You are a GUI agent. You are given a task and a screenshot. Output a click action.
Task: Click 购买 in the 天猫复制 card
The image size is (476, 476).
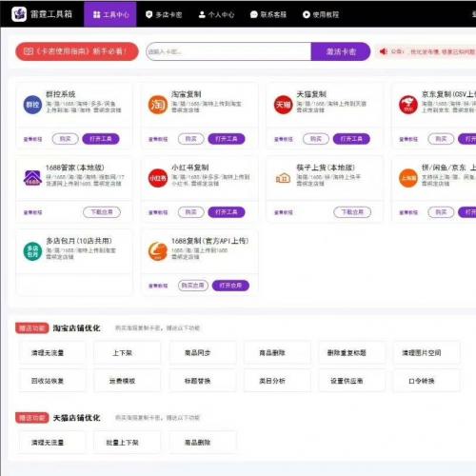pos(316,139)
